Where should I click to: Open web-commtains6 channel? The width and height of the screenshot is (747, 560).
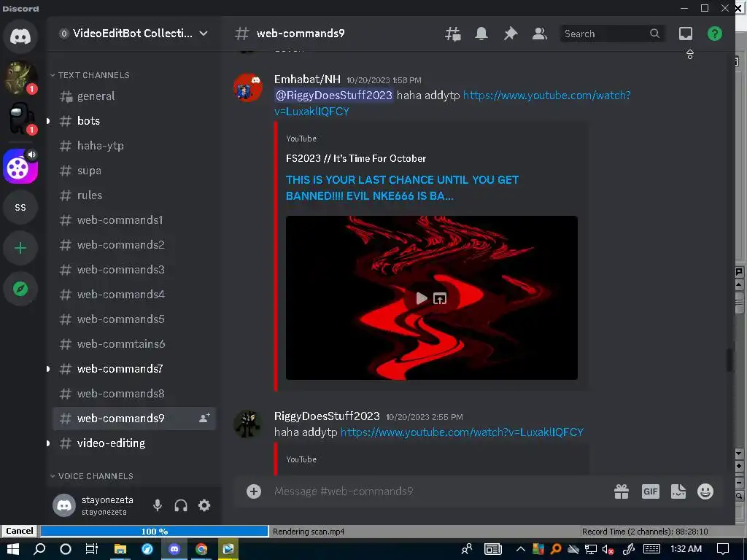point(134,344)
